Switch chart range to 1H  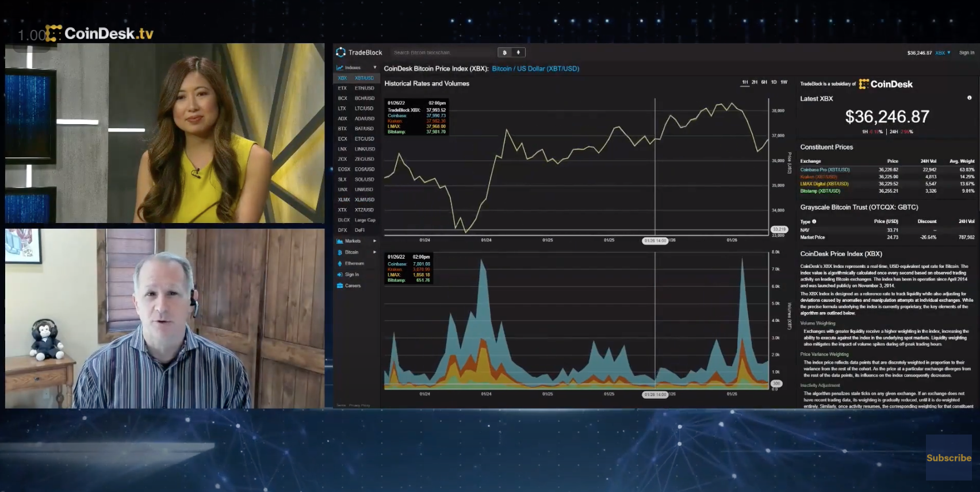tap(745, 82)
